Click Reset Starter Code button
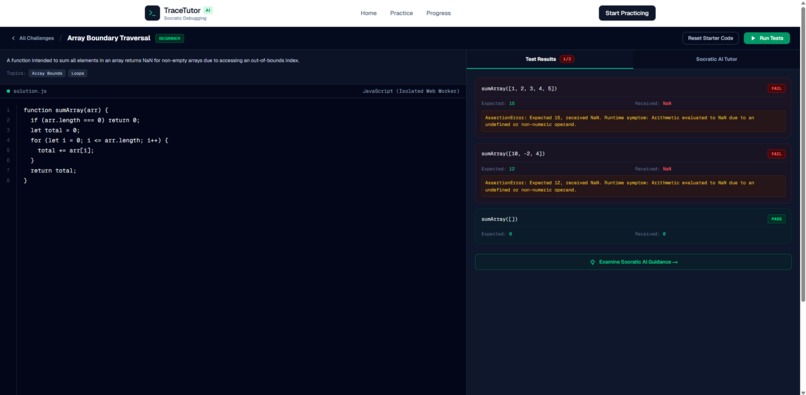This screenshot has width=806, height=395. click(x=710, y=38)
